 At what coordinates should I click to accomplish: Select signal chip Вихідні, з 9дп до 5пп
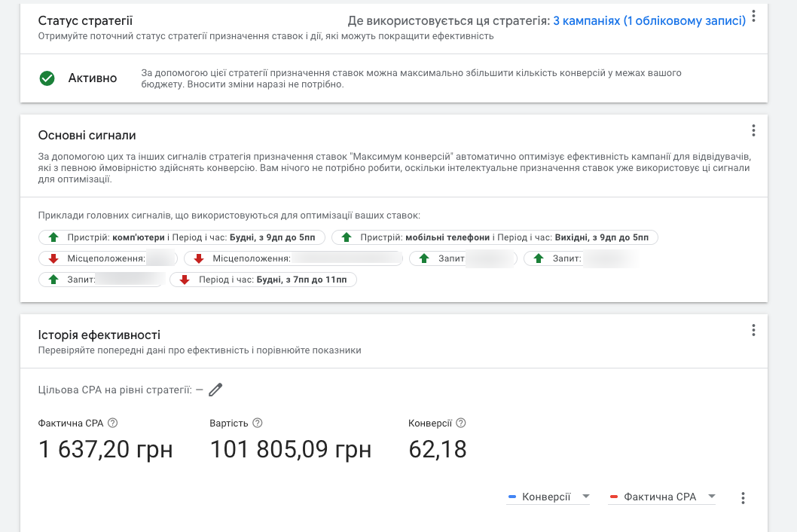(x=495, y=237)
